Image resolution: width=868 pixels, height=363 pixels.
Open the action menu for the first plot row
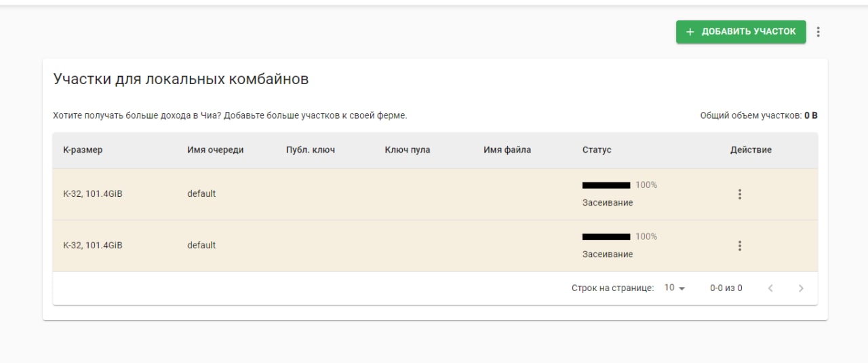point(739,194)
